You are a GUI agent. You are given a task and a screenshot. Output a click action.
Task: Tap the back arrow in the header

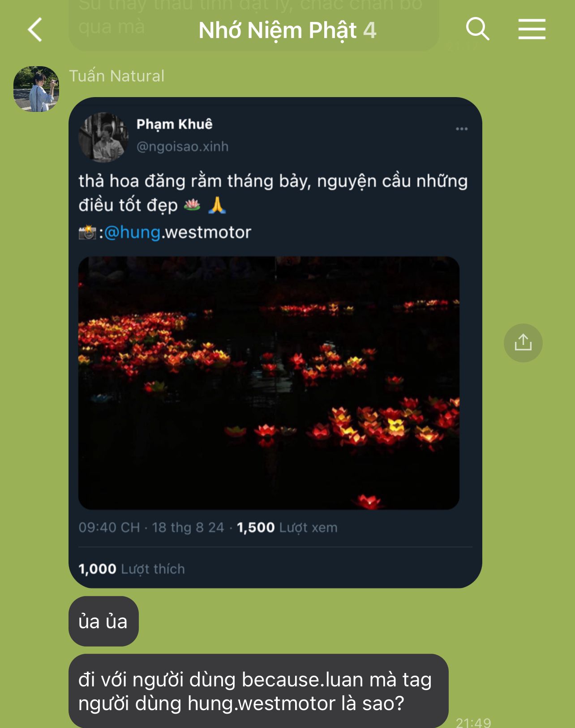35,30
